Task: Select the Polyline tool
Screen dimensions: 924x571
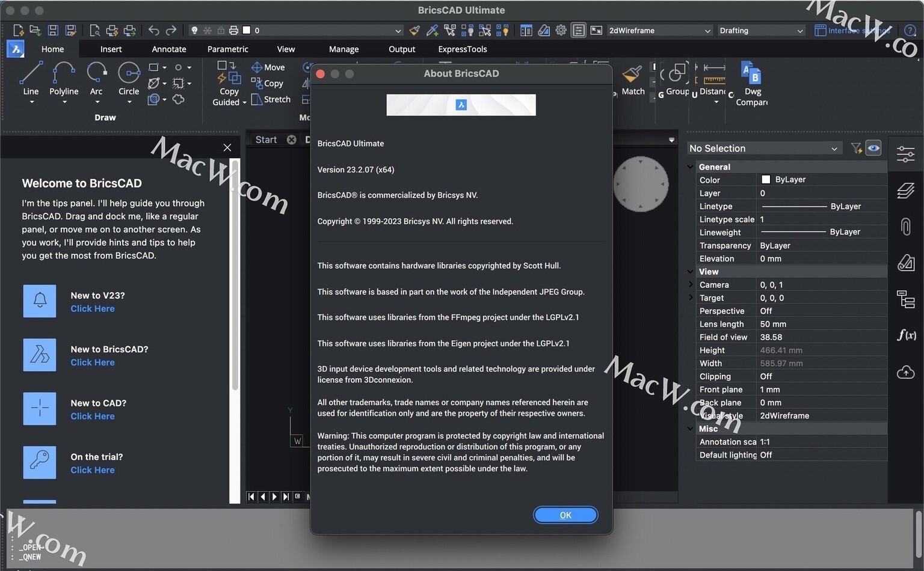Action: pos(64,79)
